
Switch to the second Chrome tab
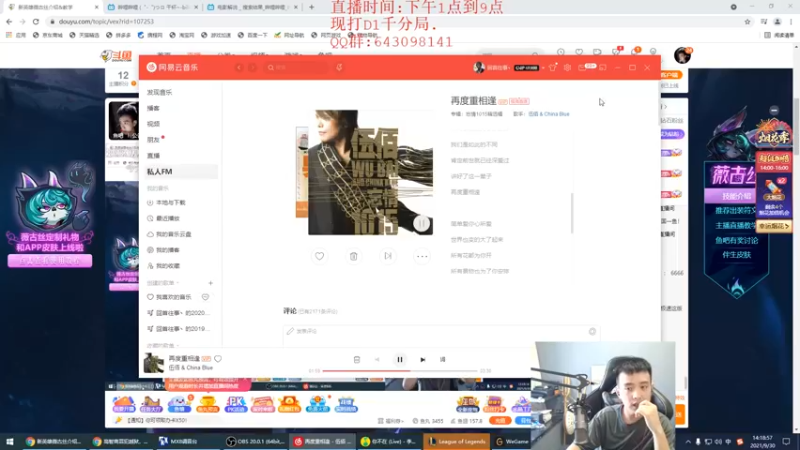click(x=153, y=7)
